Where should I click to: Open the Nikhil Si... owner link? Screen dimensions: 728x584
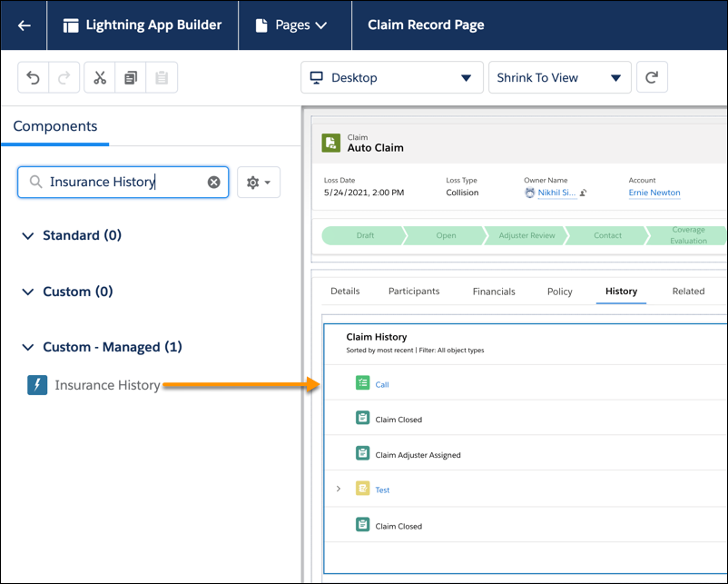point(556,193)
